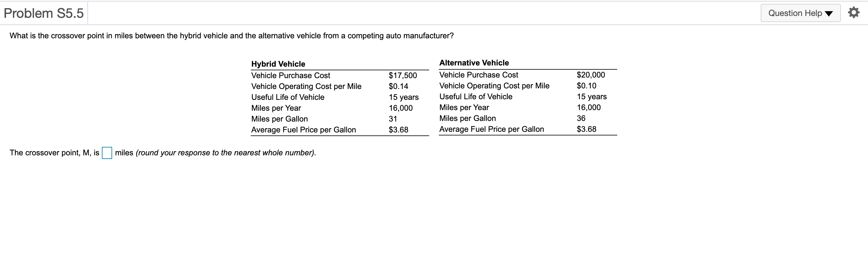Click hybrid Vehicle Operating Cost per Mile label

click(x=306, y=86)
